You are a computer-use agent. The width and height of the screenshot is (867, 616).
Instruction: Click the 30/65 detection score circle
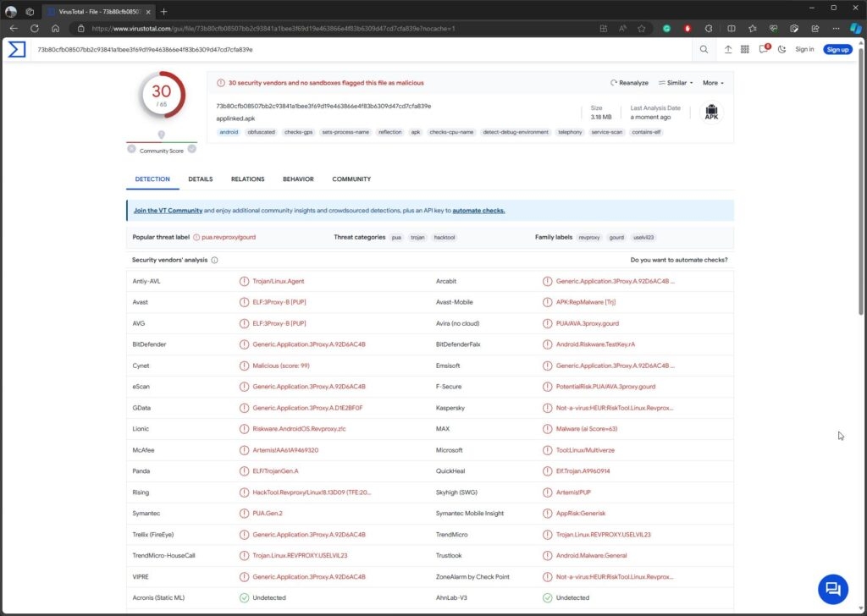pyautogui.click(x=162, y=95)
